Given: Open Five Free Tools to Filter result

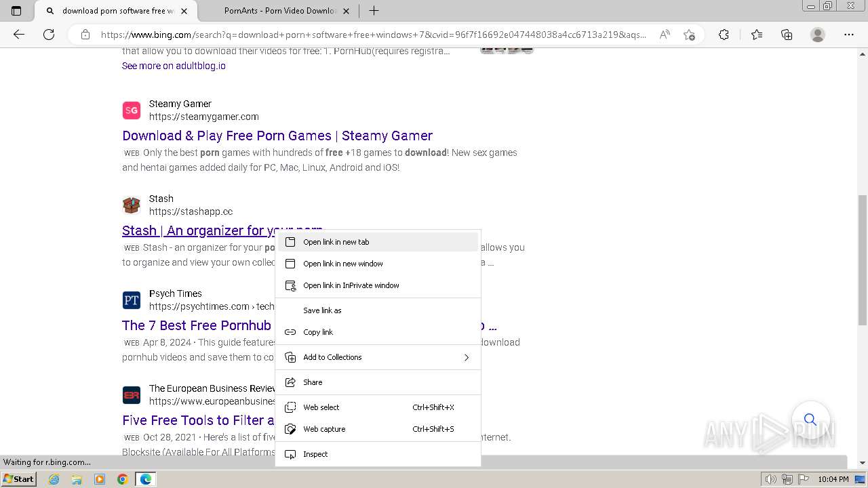Looking at the screenshot, I should [198, 420].
